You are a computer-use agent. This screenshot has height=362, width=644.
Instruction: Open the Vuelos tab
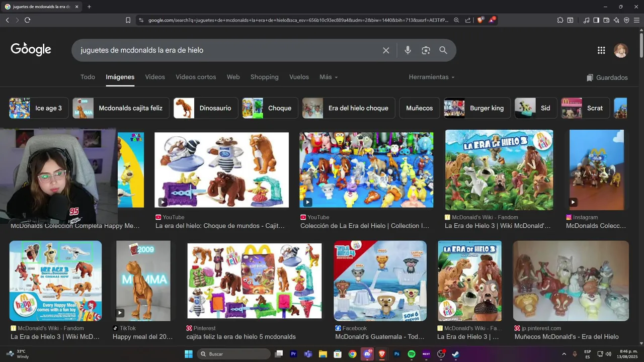pos(299,77)
